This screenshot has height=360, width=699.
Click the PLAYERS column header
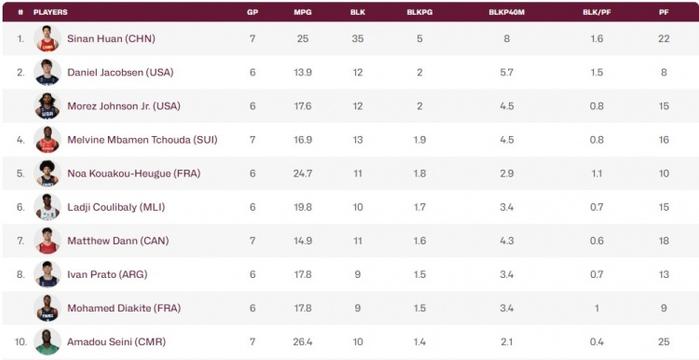(x=50, y=12)
